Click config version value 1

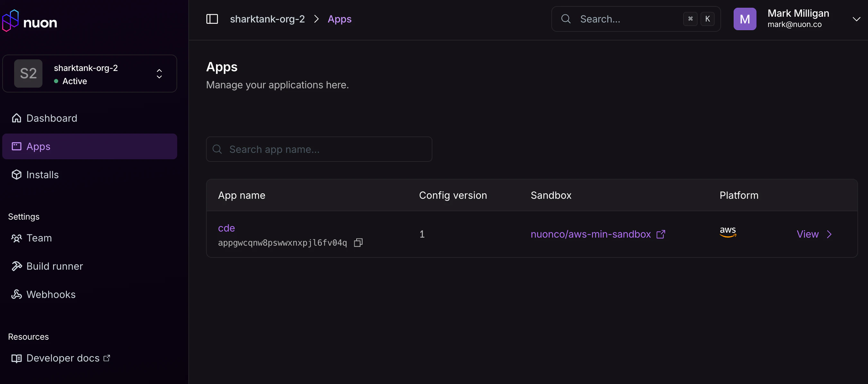tap(422, 234)
